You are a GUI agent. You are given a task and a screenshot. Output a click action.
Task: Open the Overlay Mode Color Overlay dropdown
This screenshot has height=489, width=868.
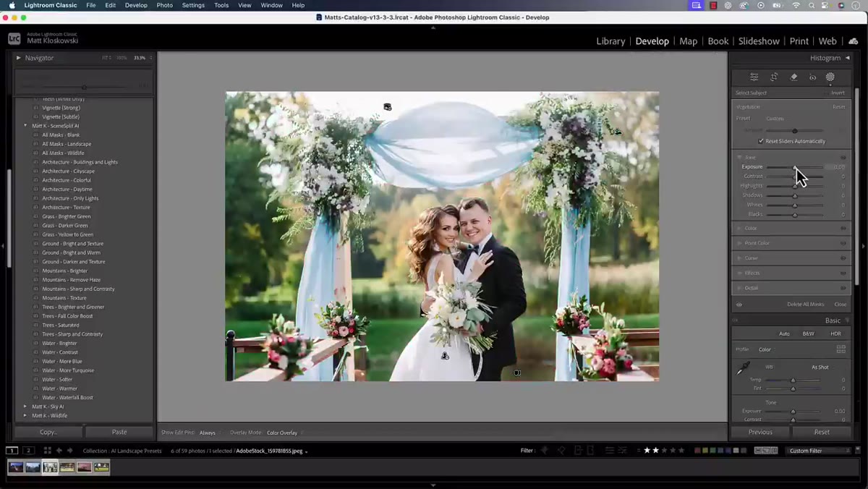284,433
